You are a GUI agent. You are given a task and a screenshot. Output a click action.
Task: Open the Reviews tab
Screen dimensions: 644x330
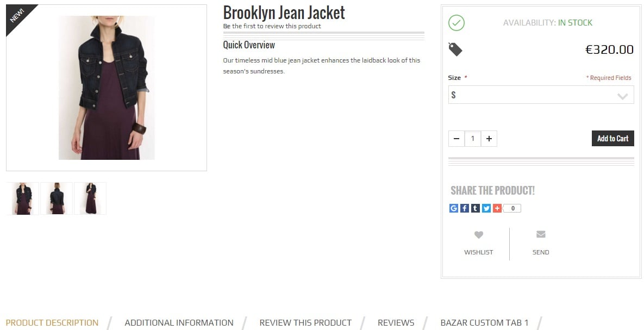click(x=396, y=322)
